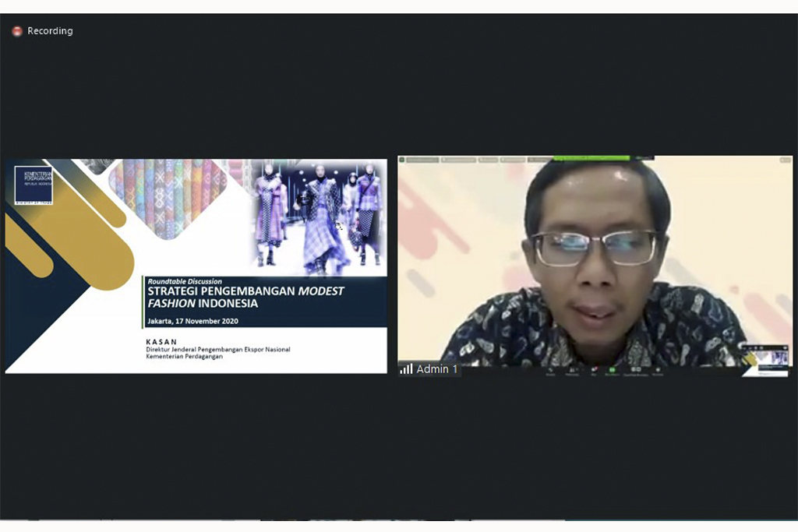The height and width of the screenshot is (532, 798).
Task: Click the Reactions icon in the video toolbar
Action: (x=657, y=370)
